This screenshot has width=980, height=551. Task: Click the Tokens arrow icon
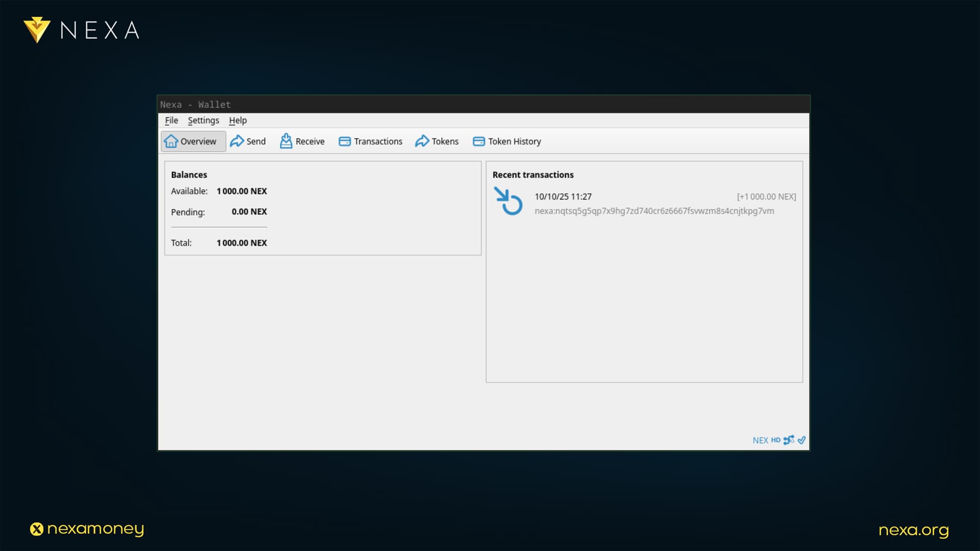[x=422, y=141]
